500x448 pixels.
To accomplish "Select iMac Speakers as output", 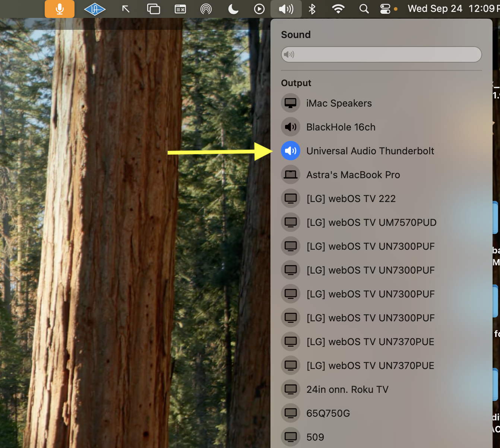I will 339,103.
